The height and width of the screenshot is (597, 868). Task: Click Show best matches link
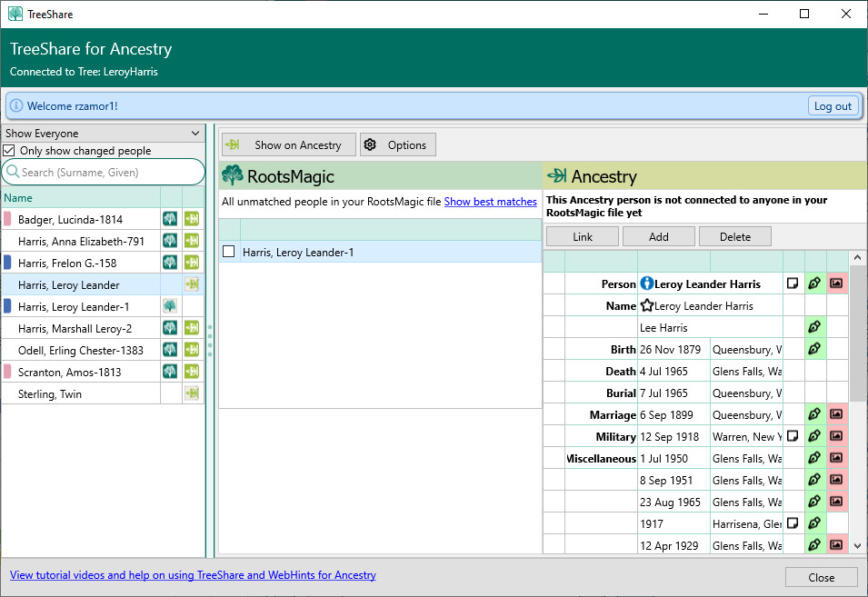[x=490, y=202]
